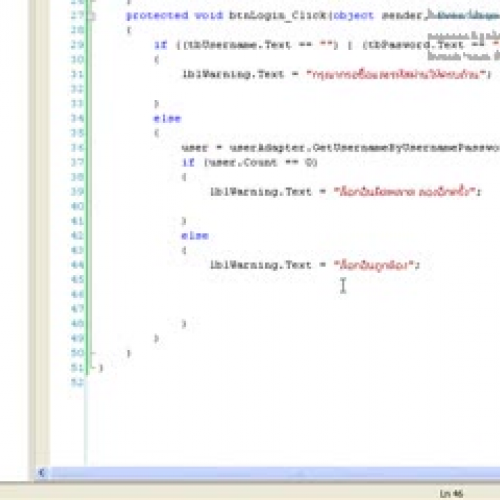
Task: Click lblWarning.Text on line 44
Action: (261, 265)
